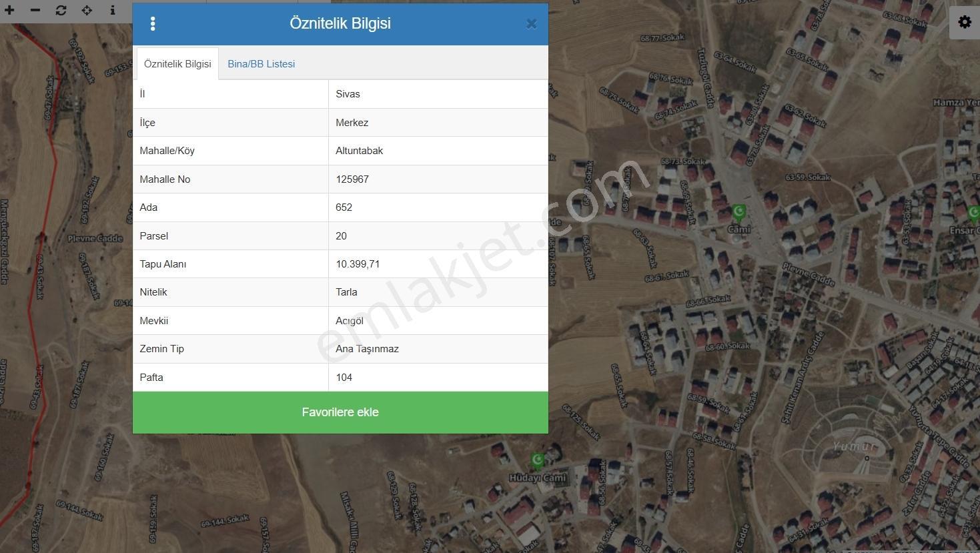Select the Tapu Alanı value 10.399,71
Image resolution: width=980 pixels, height=553 pixels.
[358, 264]
